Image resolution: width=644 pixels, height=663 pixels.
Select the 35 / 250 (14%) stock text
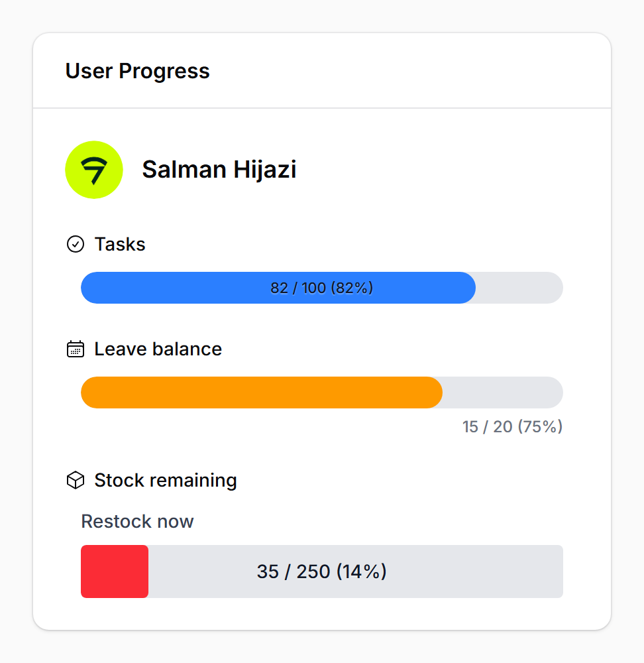click(321, 572)
